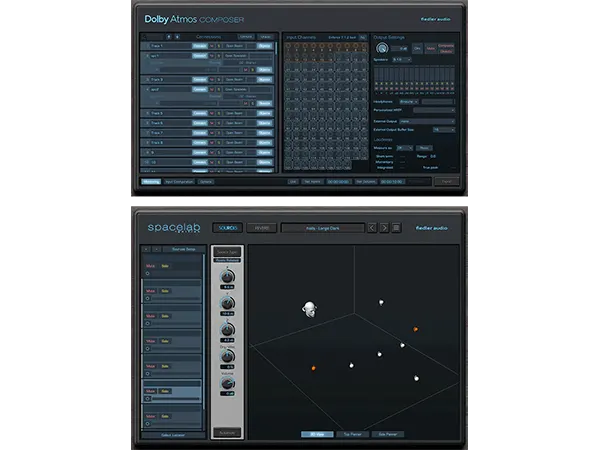Click the Spacelab X position knob
The height and width of the screenshot is (450, 600).
(227, 276)
